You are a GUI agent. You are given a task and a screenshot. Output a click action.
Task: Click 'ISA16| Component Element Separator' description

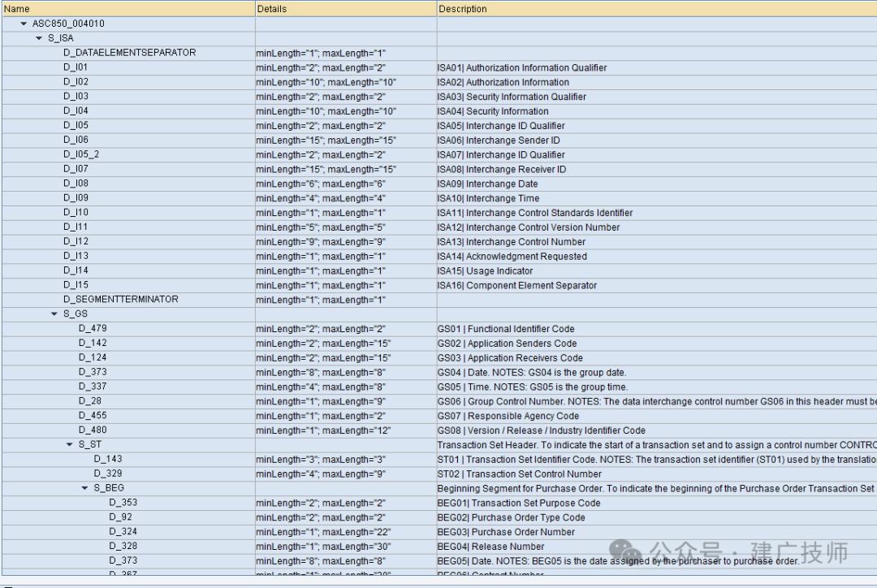click(516, 286)
